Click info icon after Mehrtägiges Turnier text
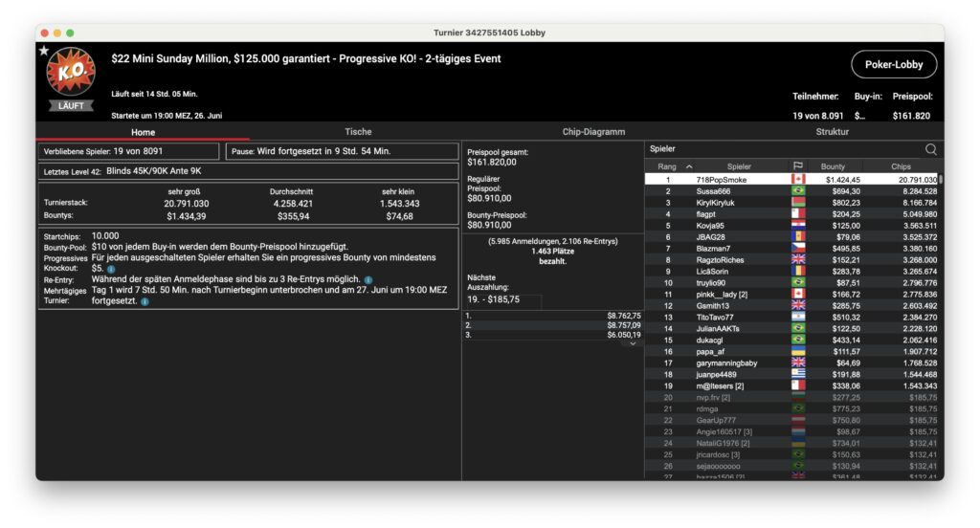 point(145,300)
